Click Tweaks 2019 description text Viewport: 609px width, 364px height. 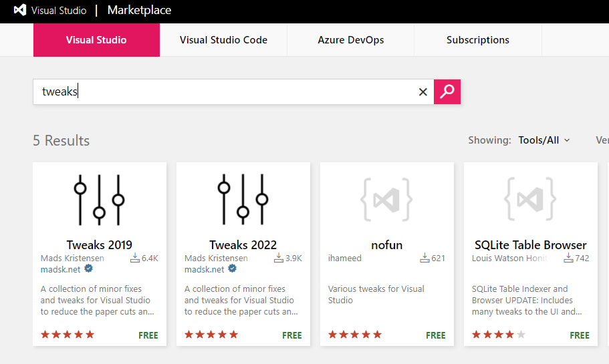[97, 301]
